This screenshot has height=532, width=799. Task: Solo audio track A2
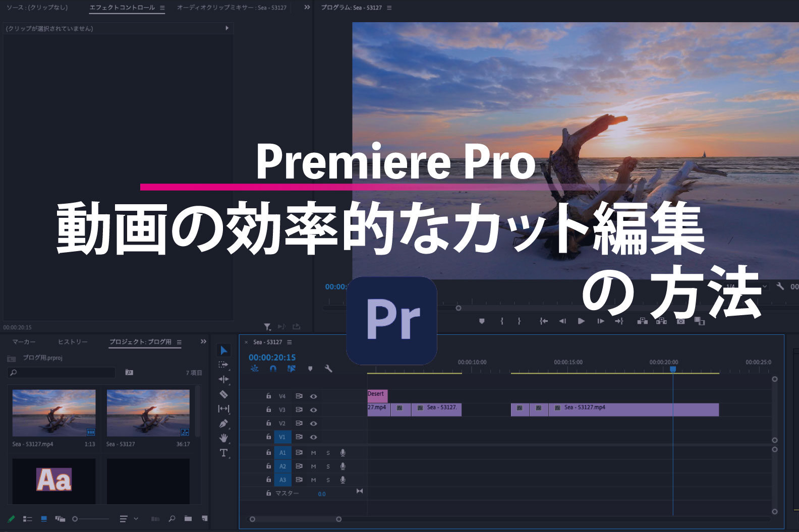(328, 466)
